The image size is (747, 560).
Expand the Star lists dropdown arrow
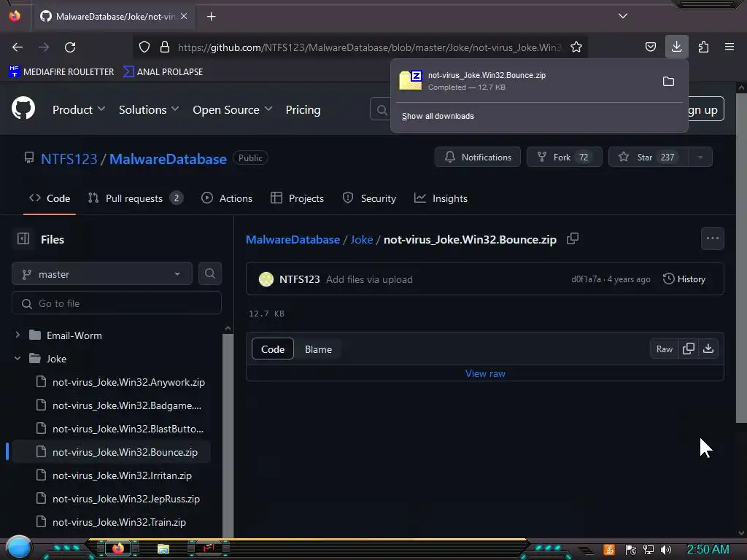[700, 157]
